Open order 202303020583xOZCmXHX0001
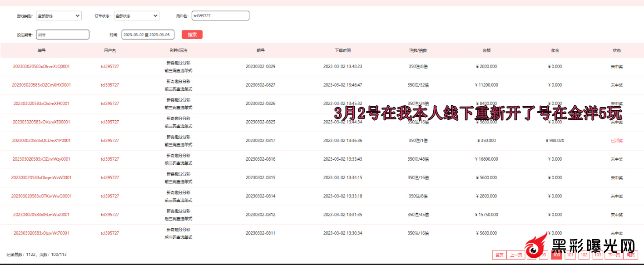 pyautogui.click(x=41, y=85)
